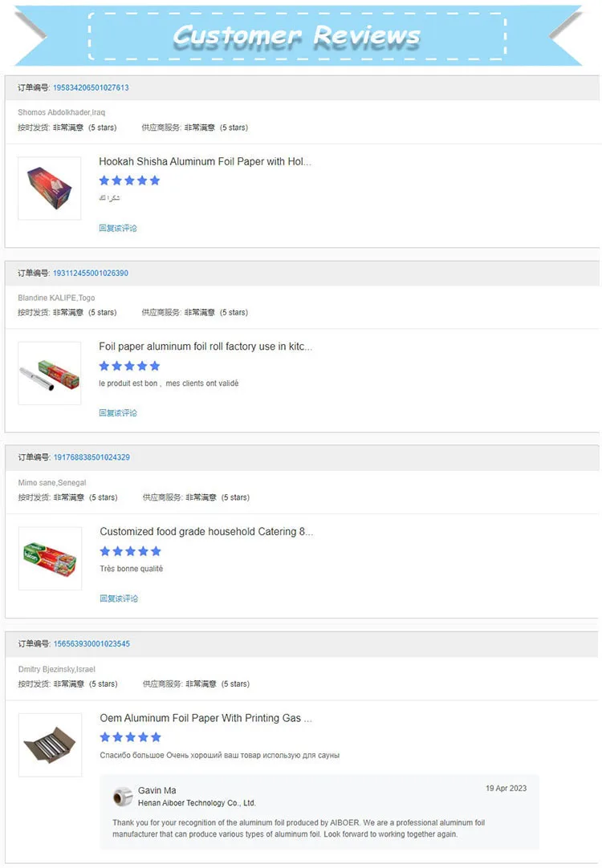Open order number 195834206501027613
602x868 pixels.
pos(91,87)
